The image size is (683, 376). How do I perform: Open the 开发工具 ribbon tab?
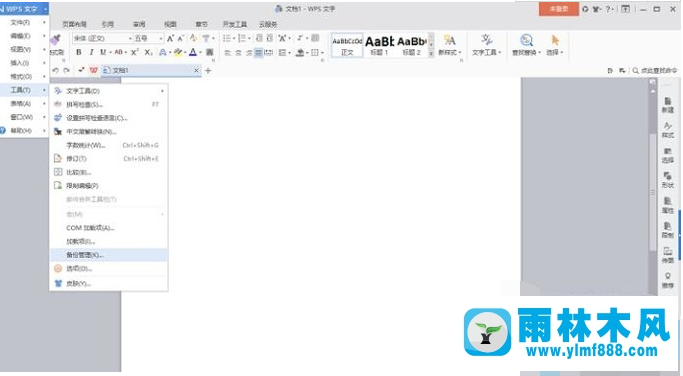click(235, 24)
